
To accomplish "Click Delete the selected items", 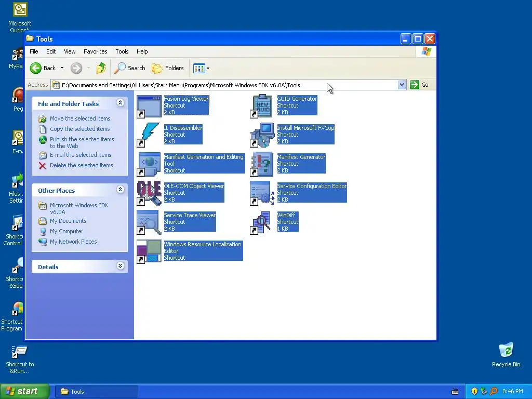I will [82, 165].
